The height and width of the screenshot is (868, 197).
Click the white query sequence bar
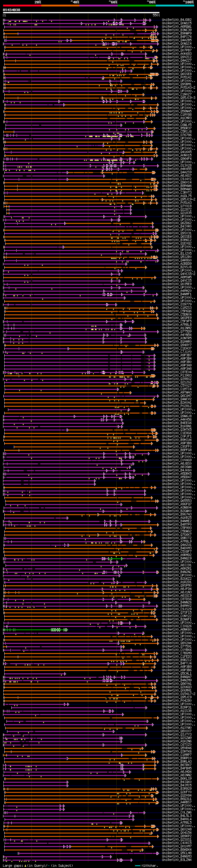tap(81, 12)
